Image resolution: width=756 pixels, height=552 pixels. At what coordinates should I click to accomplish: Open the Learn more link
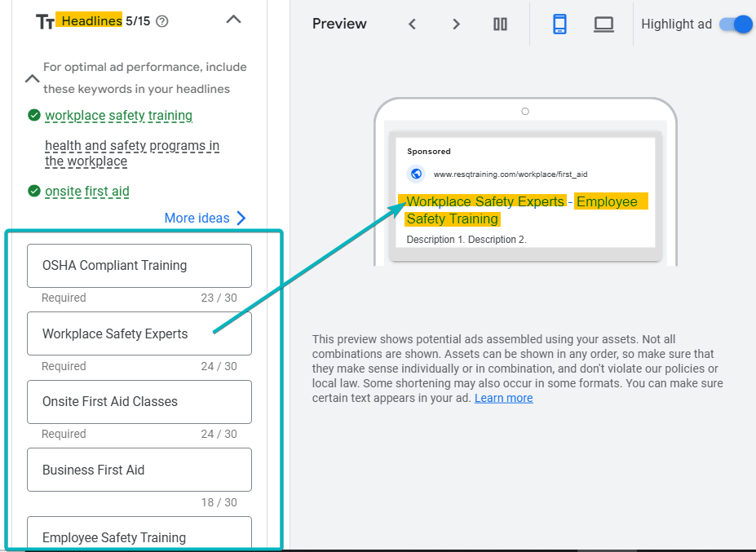503,398
